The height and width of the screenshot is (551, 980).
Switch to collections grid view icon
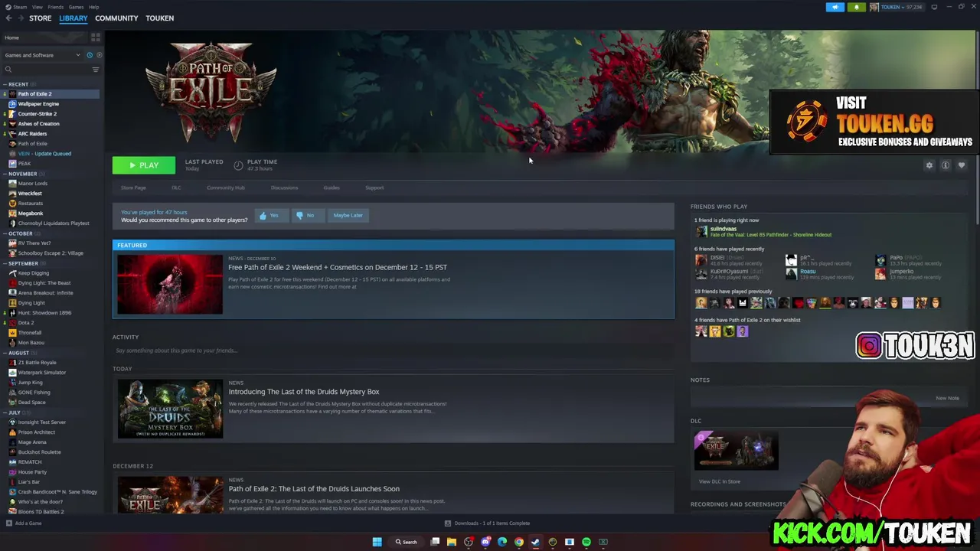96,37
